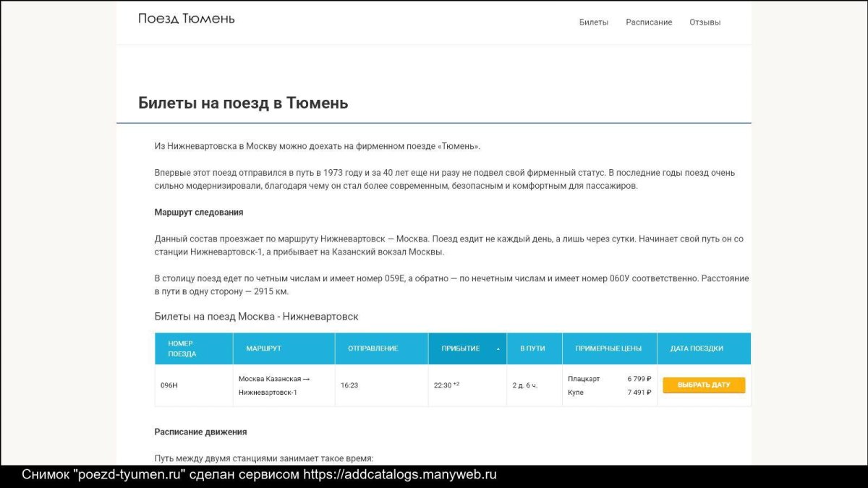The image size is (868, 488).
Task: Click the sort arrow in Прибытие column
Action: [498, 349]
